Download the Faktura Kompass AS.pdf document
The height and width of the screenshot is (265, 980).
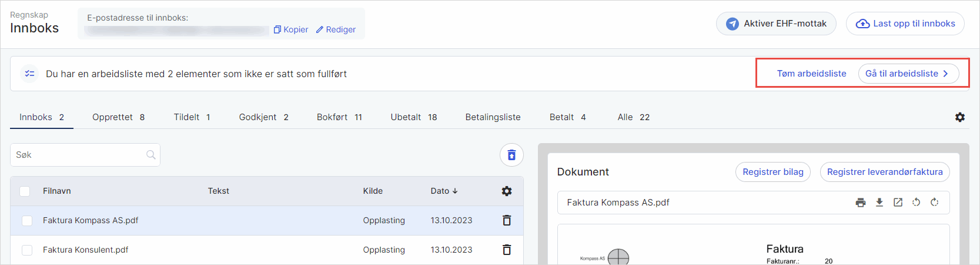(x=879, y=203)
